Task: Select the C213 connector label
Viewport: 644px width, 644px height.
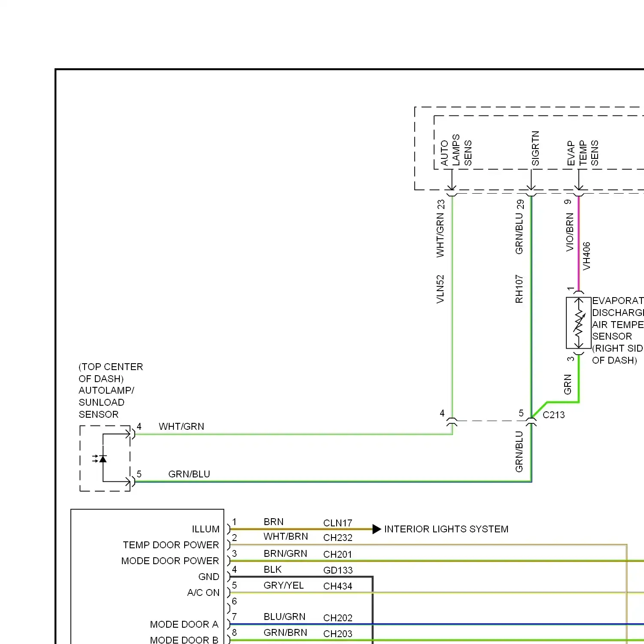Action: tap(553, 415)
